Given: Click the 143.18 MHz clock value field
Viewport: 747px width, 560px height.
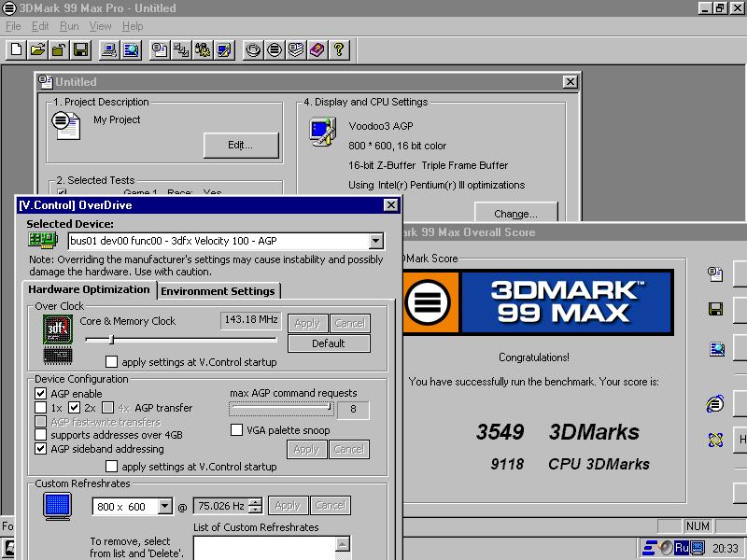Looking at the screenshot, I should pyautogui.click(x=251, y=319).
